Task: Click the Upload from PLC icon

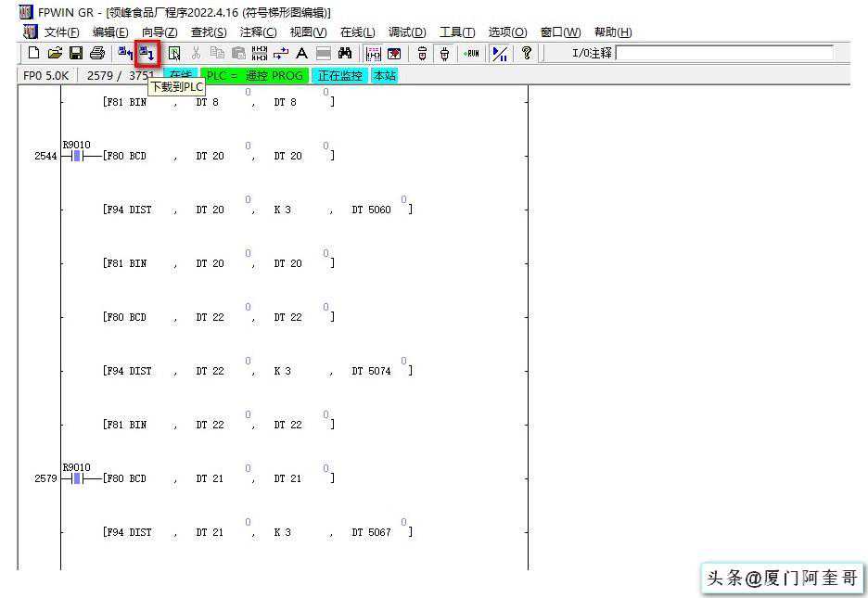Action: click(x=125, y=54)
